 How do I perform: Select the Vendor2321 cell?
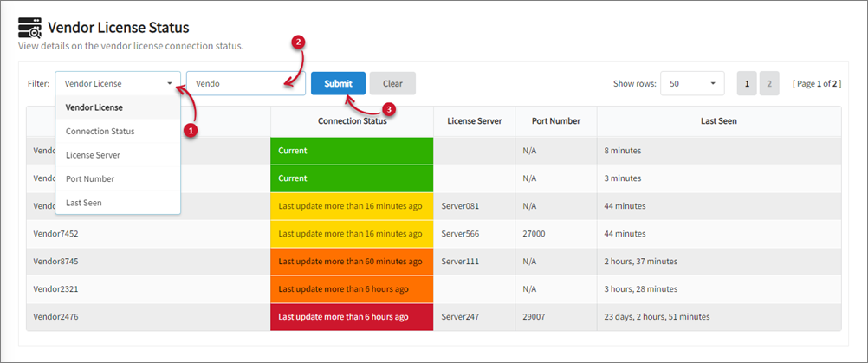148,288
